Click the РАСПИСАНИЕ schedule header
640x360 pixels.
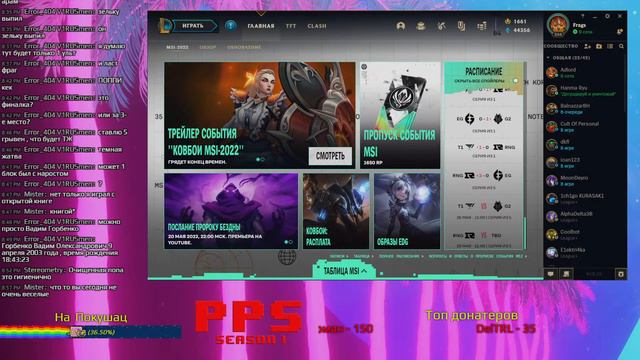(484, 71)
